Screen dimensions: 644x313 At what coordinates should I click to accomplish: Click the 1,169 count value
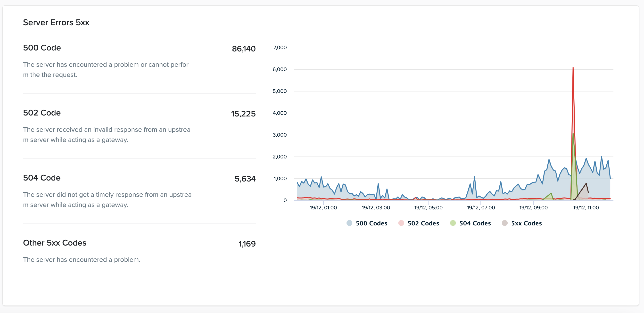pos(247,244)
